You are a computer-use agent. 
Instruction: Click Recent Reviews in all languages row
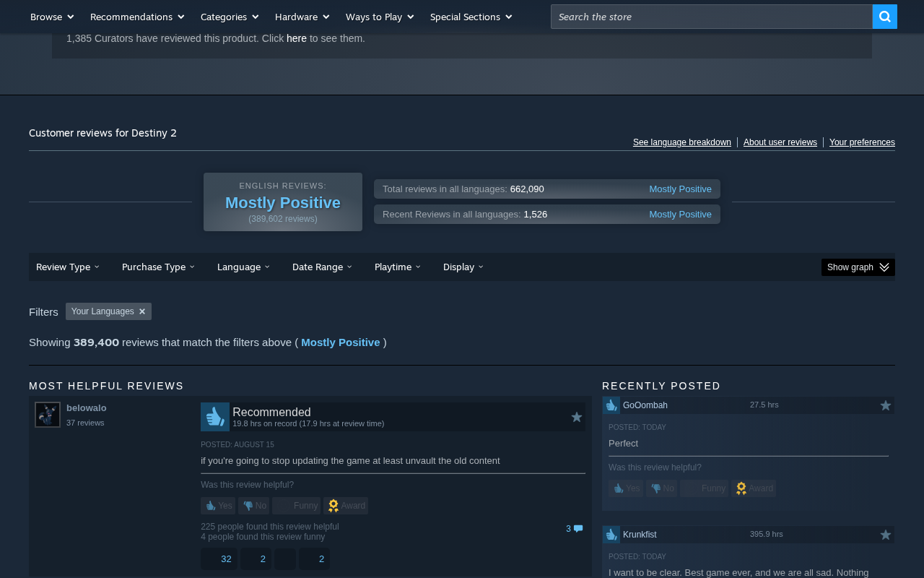(x=547, y=215)
